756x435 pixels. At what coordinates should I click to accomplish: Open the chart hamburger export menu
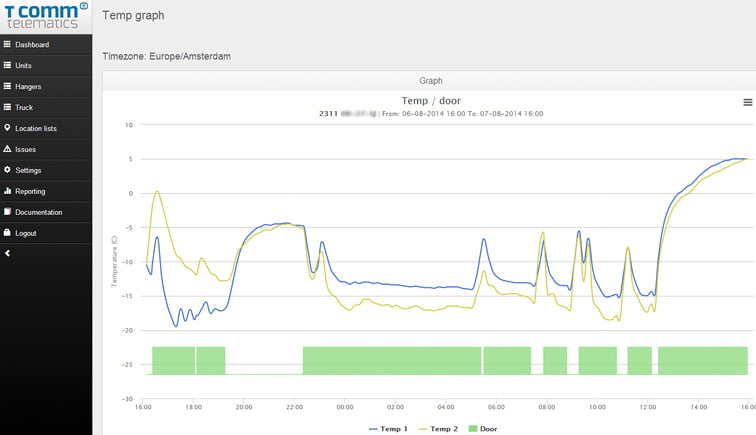(747, 102)
